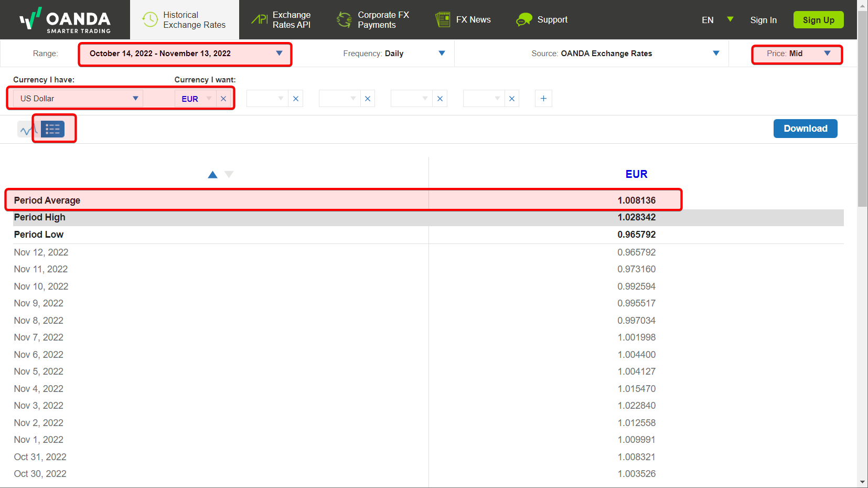Click the EUR column header link
This screenshot has height=488, width=868.
pos(636,174)
